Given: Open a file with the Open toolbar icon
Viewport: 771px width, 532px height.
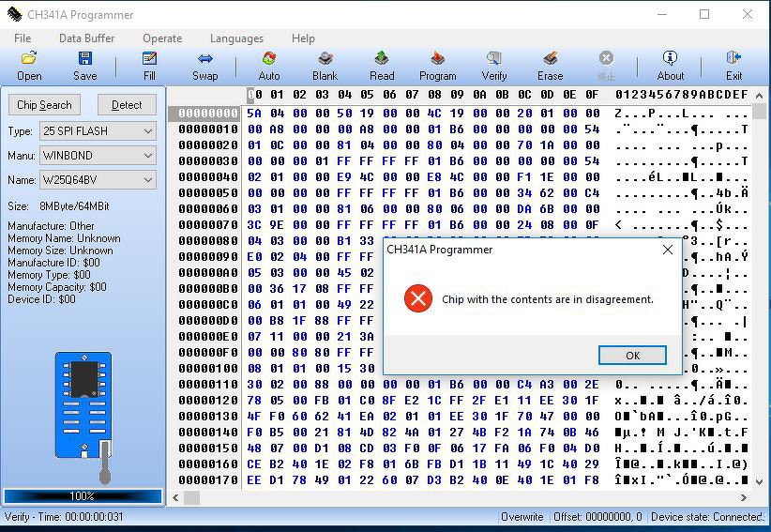Looking at the screenshot, I should tap(29, 66).
